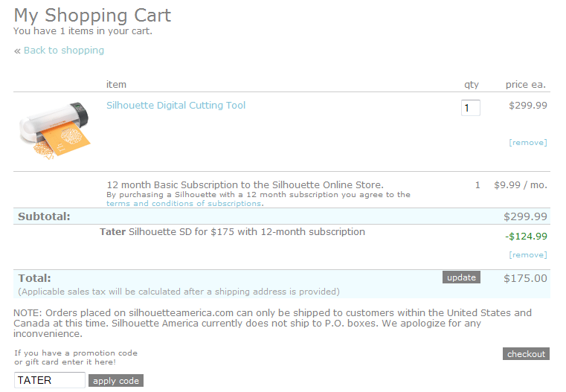566x392 pixels.
Task: Open the Silhouette Digital Cutting Tool link
Action: [x=176, y=106]
